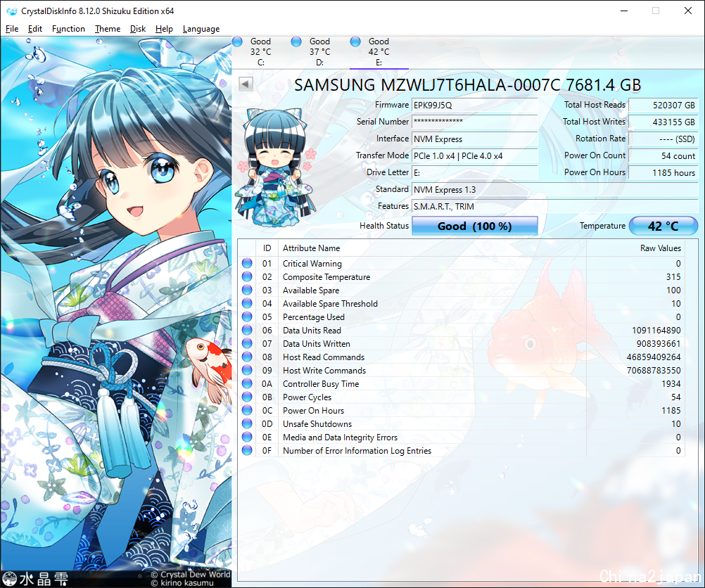Click the status orb beside Number of Error Information Log Entries
Image resolution: width=705 pixels, height=588 pixels.
pos(247,450)
